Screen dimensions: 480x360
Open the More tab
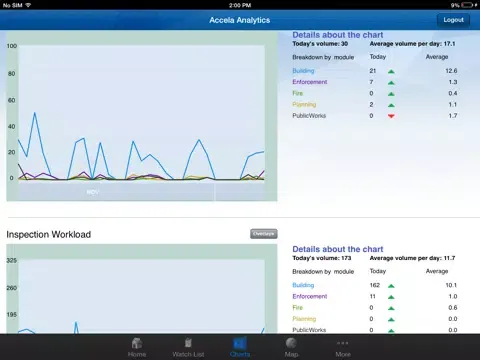pos(343,347)
